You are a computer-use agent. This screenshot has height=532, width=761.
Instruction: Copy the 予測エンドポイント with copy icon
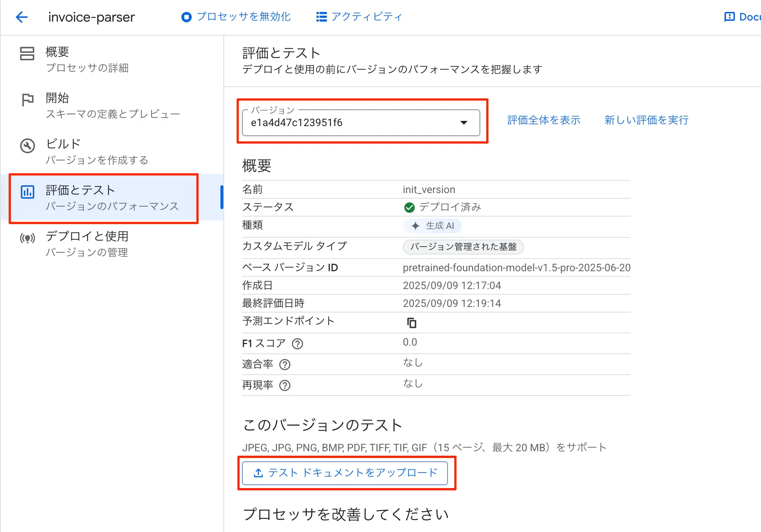pos(411,323)
